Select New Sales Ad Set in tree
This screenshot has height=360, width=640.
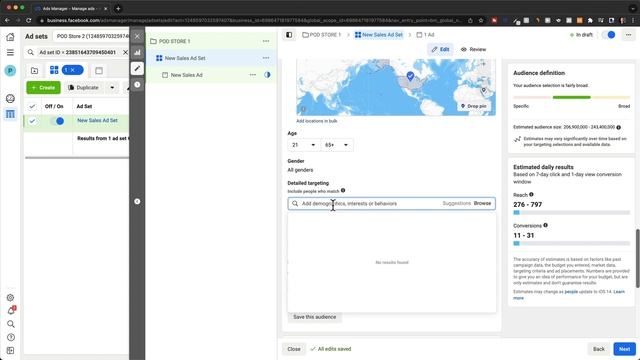pyautogui.click(x=185, y=58)
